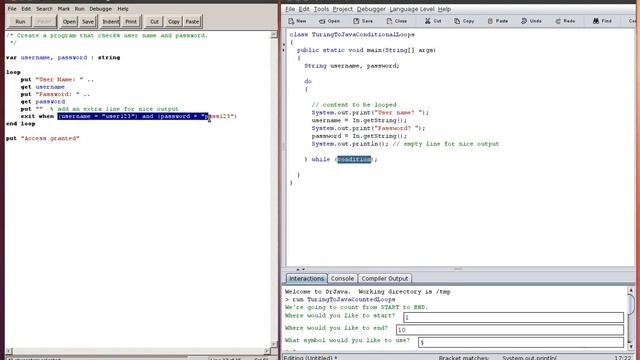Click the Copy icon in DrJava toolbar
Viewport: 640px width, 360px height.
click(x=464, y=21)
